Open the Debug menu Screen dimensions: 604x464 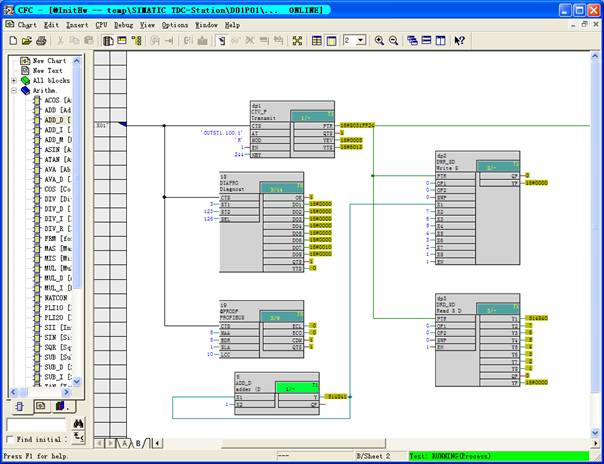tap(123, 24)
